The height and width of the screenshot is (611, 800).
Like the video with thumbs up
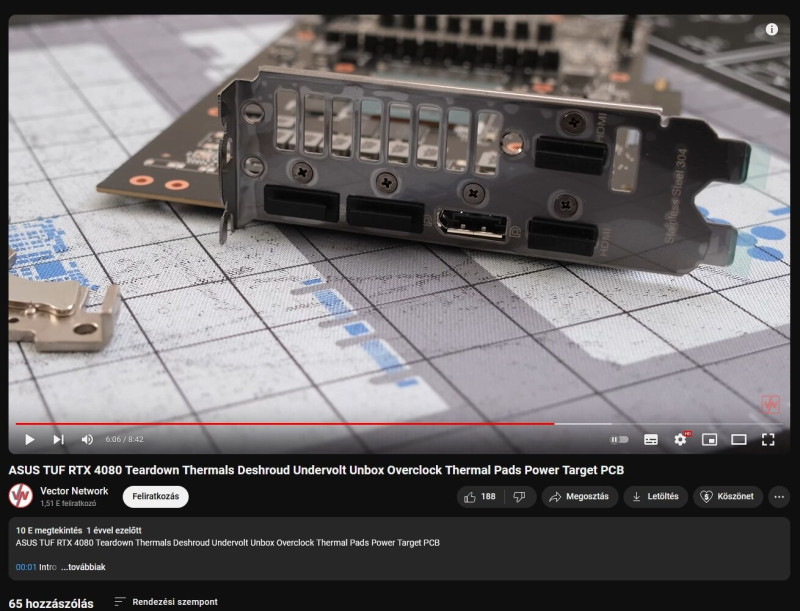click(x=480, y=496)
